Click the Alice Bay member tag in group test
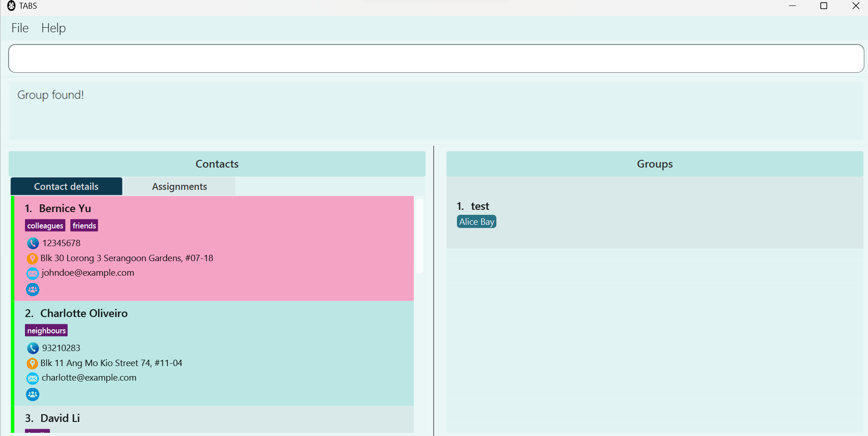 [476, 222]
